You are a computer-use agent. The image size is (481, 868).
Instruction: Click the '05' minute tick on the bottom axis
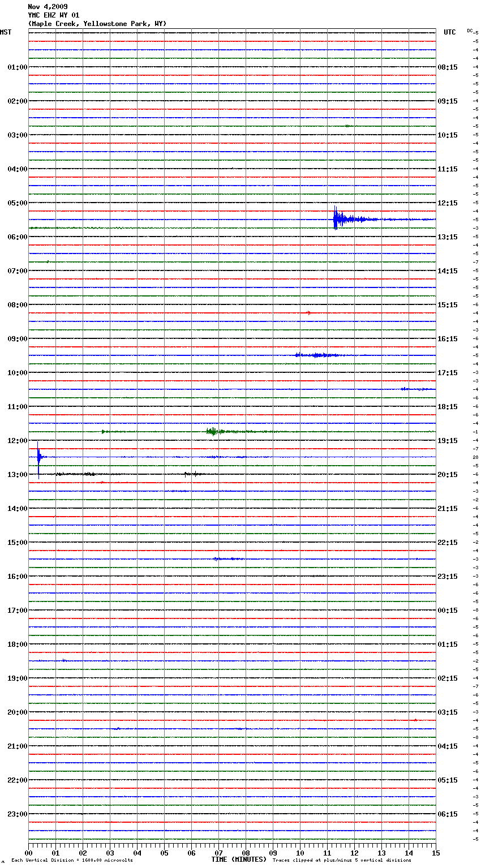pos(164,853)
